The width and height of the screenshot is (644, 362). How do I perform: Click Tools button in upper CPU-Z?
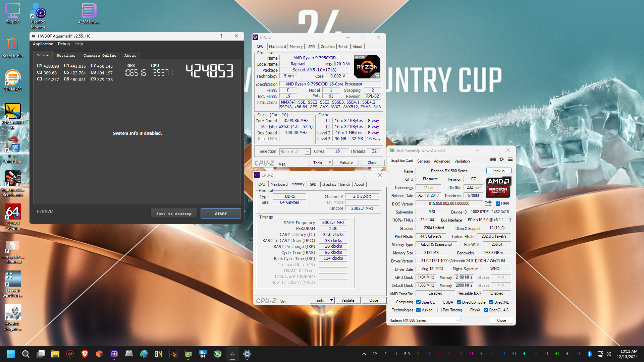point(318,163)
